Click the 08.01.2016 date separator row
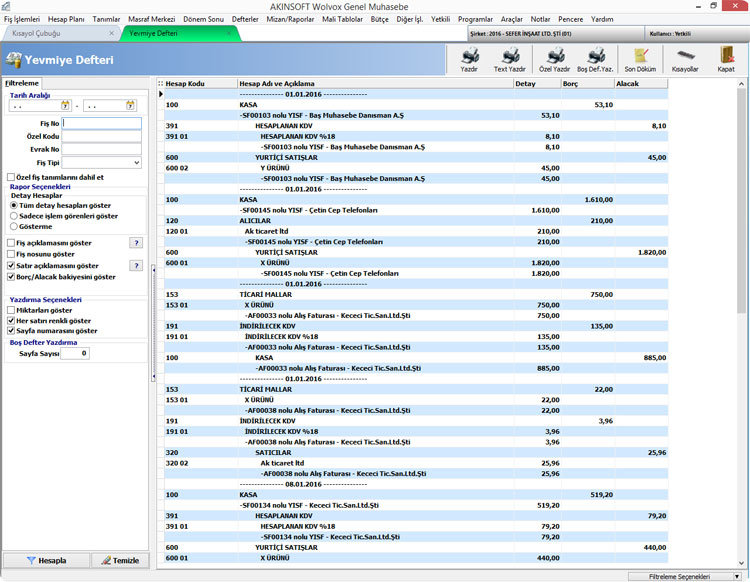Image resolution: width=750 pixels, height=582 pixels. coord(416,484)
